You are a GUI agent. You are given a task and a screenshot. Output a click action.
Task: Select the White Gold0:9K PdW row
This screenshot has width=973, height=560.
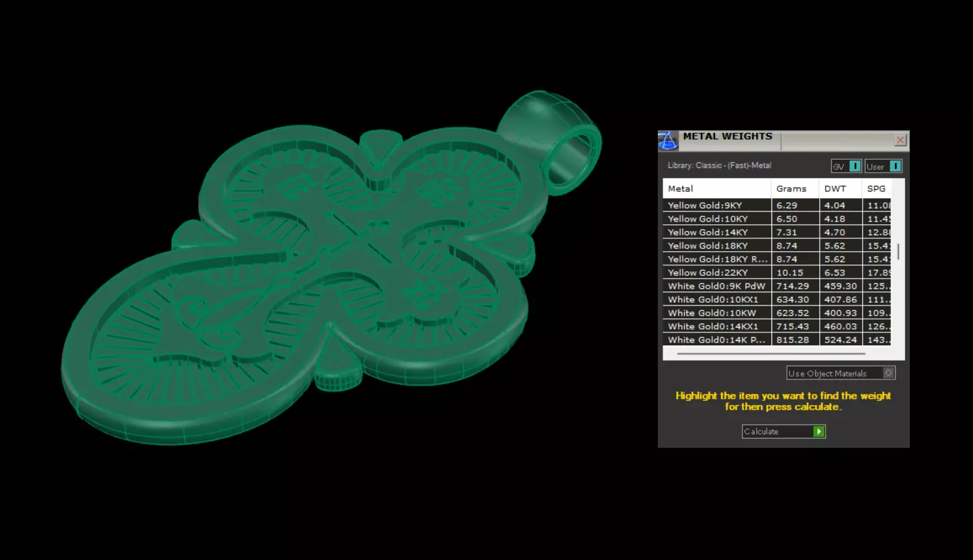777,286
